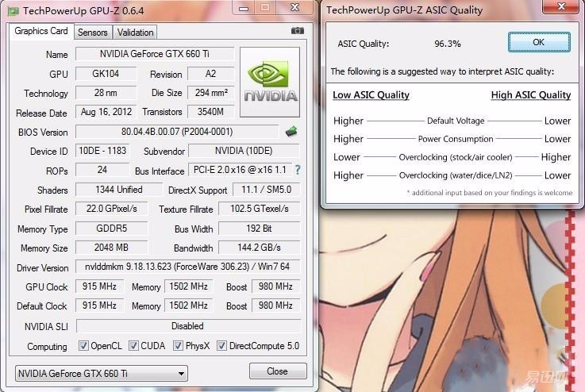Click the Name field showing GeForce GTX 660 Ti
This screenshot has width=585, height=392.
click(x=155, y=54)
